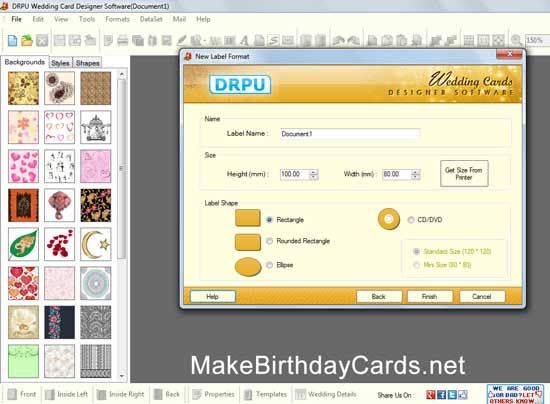Go Back in New Label Format dialog

(379, 297)
